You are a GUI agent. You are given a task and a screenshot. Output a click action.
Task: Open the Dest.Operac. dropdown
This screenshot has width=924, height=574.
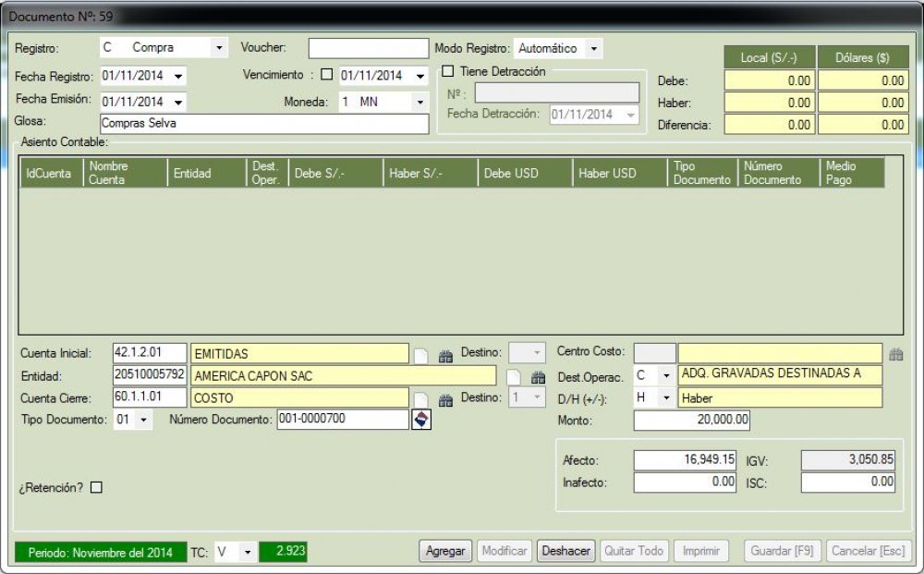[666, 375]
